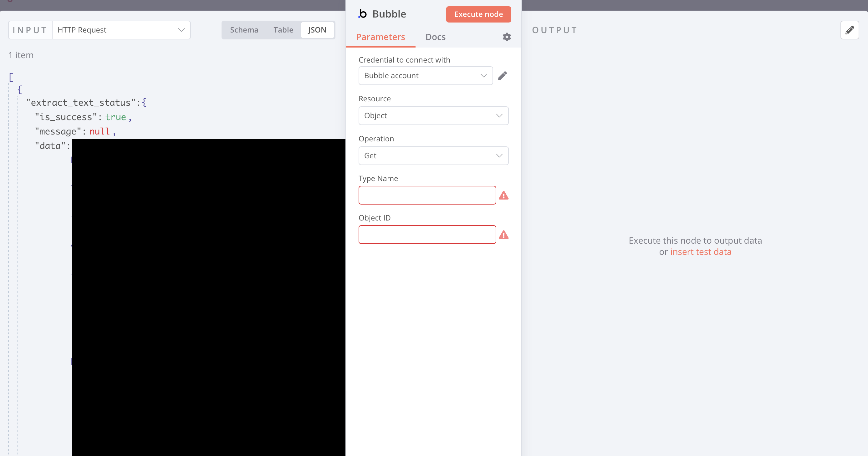Click the pencil icon next to Bubble account
Viewport: 868px width, 456px height.
pos(502,76)
